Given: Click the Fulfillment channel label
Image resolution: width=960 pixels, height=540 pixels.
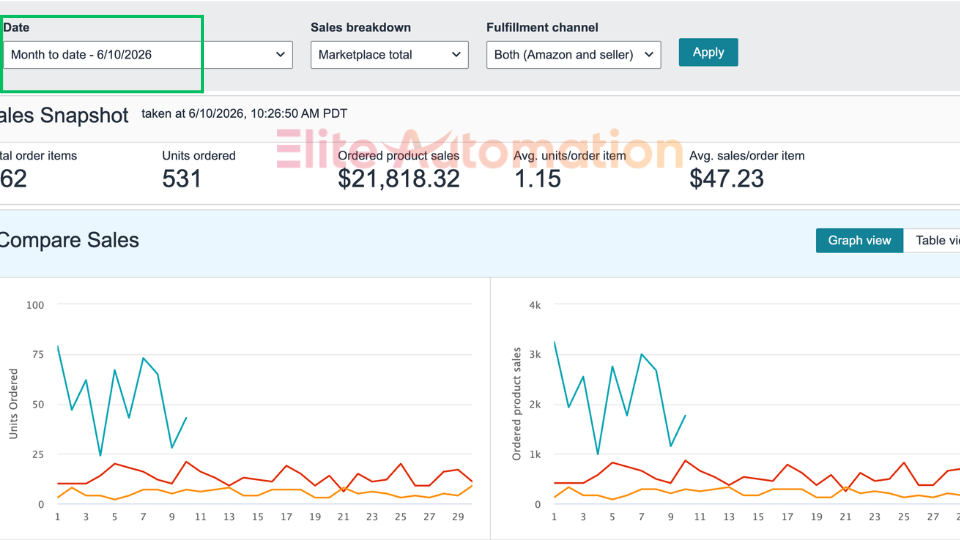Looking at the screenshot, I should click(x=542, y=28).
